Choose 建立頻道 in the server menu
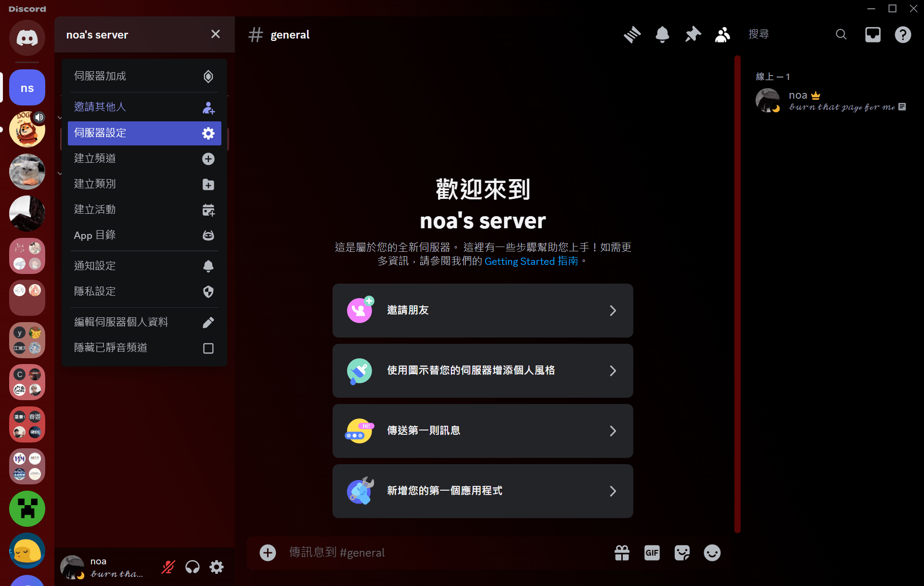The image size is (924, 586). 144,158
